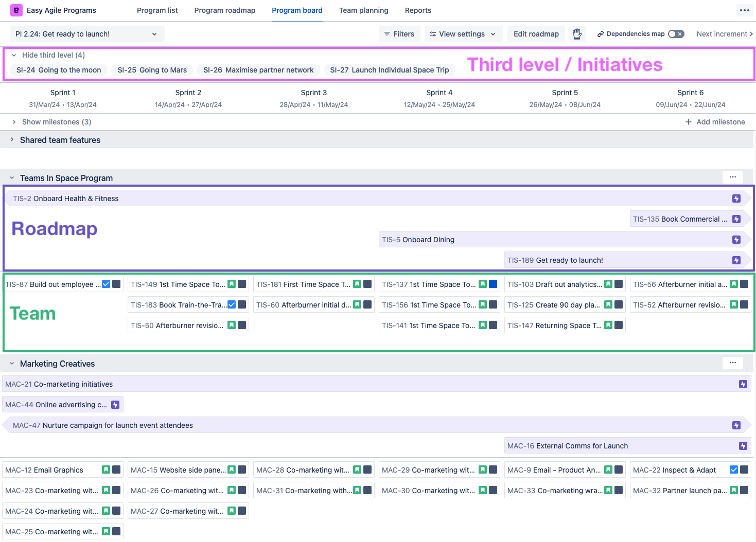
Task: Click the lightning icon on MAC-21 Co-marketing initiatives
Action: click(743, 384)
